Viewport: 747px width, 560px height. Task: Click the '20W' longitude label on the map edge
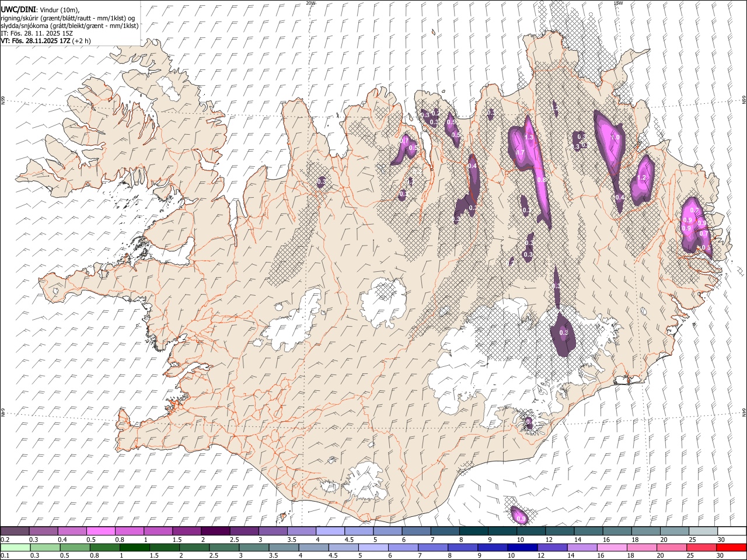click(x=310, y=3)
